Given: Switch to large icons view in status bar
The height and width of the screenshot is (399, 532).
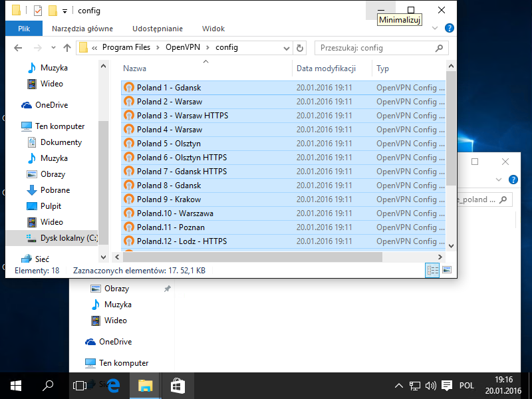Looking at the screenshot, I should [447, 270].
